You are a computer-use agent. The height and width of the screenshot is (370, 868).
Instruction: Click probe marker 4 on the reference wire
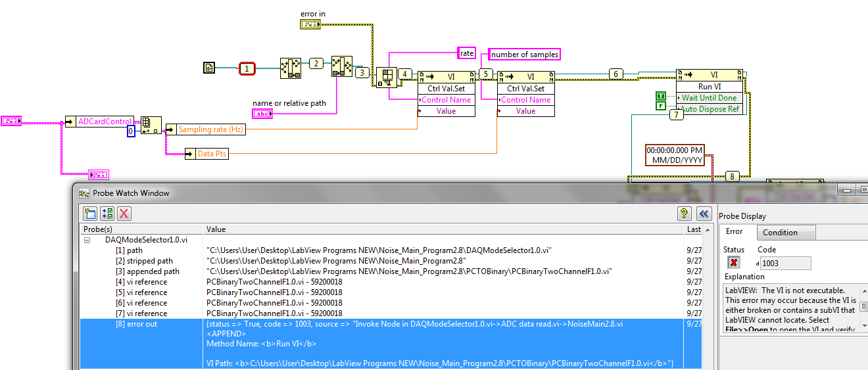point(405,74)
